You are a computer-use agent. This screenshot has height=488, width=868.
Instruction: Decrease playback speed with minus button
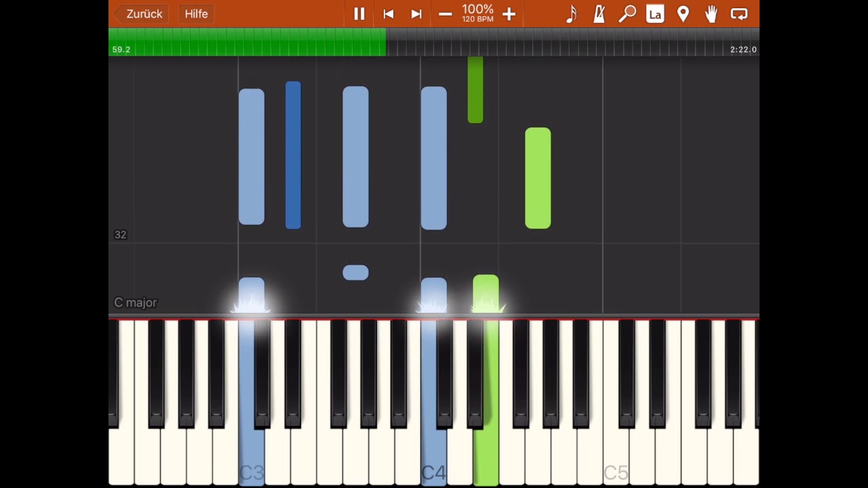coord(445,14)
